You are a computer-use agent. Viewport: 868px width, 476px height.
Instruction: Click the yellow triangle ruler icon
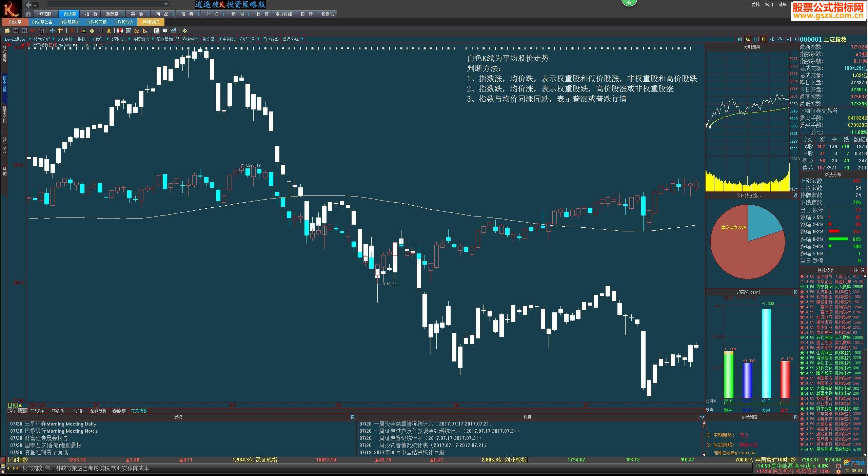click(137, 31)
